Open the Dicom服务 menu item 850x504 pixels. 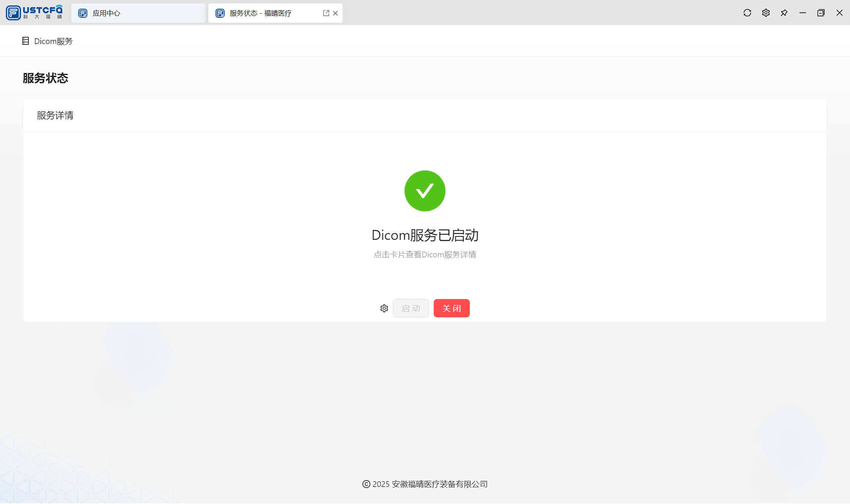(x=53, y=41)
